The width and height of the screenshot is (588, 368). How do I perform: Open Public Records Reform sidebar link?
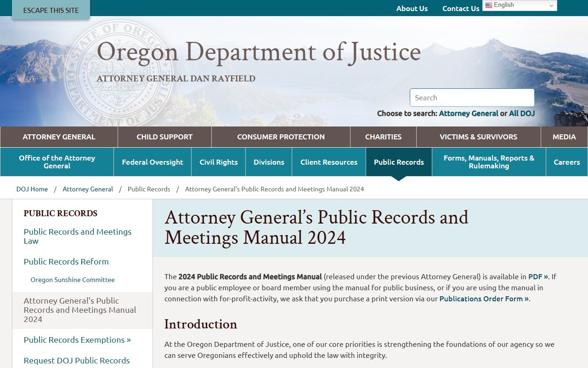point(66,262)
